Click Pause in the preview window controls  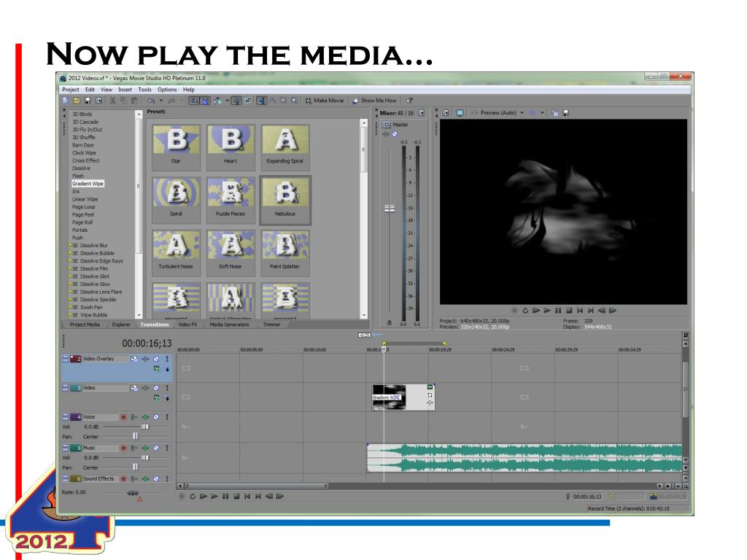[x=558, y=311]
